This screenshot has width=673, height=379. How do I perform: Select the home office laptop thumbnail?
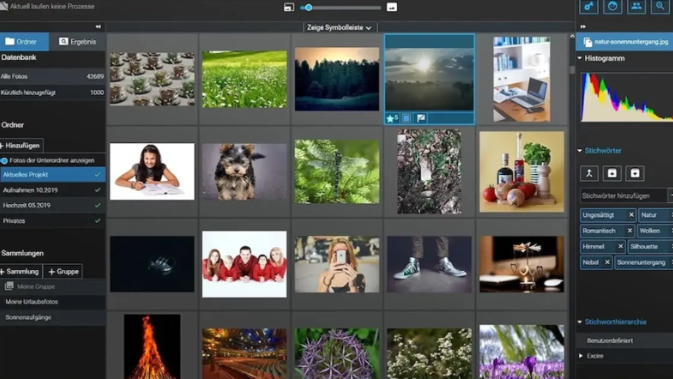coord(521,79)
